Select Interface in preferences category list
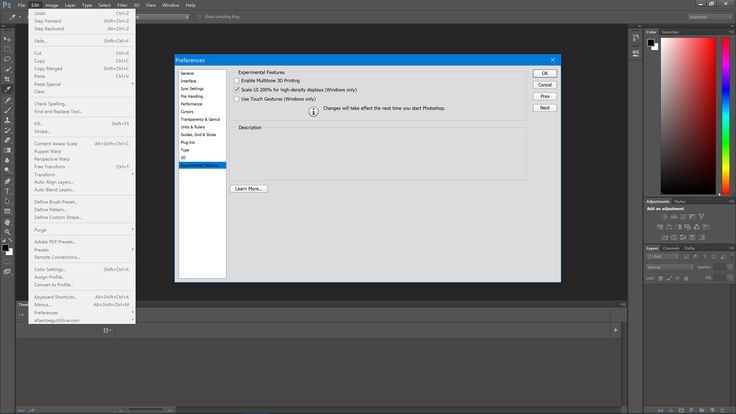736x414 pixels. click(189, 81)
